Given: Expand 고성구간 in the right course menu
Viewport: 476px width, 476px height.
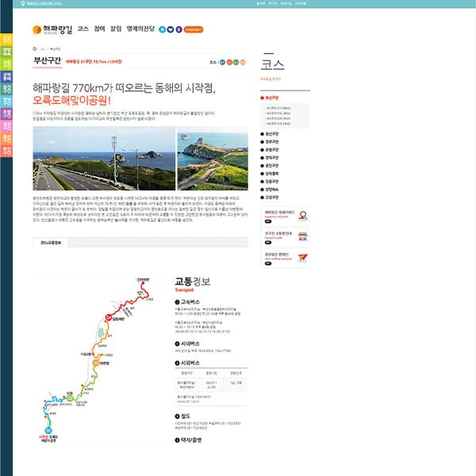Looking at the screenshot, I should pos(270,197).
